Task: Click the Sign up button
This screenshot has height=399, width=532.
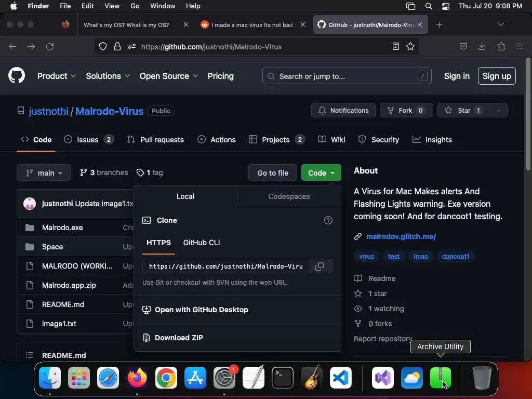Action: pos(497,76)
